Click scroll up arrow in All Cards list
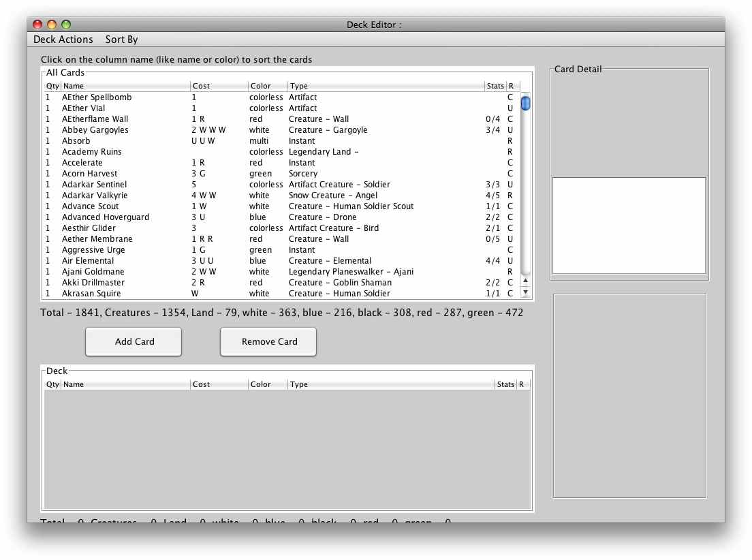752x560 pixels. pos(525,281)
